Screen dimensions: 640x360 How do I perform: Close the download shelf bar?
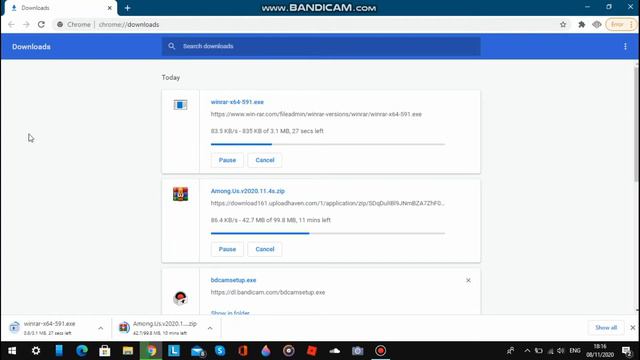click(633, 328)
